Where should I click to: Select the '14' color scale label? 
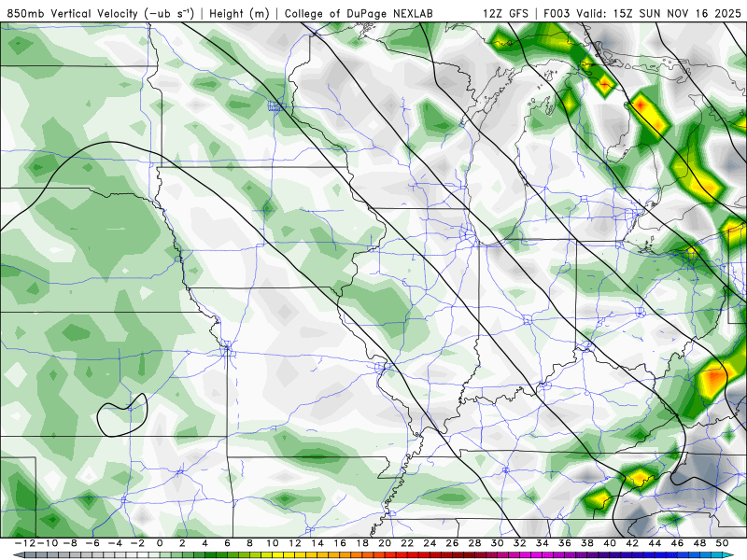pos(317,543)
